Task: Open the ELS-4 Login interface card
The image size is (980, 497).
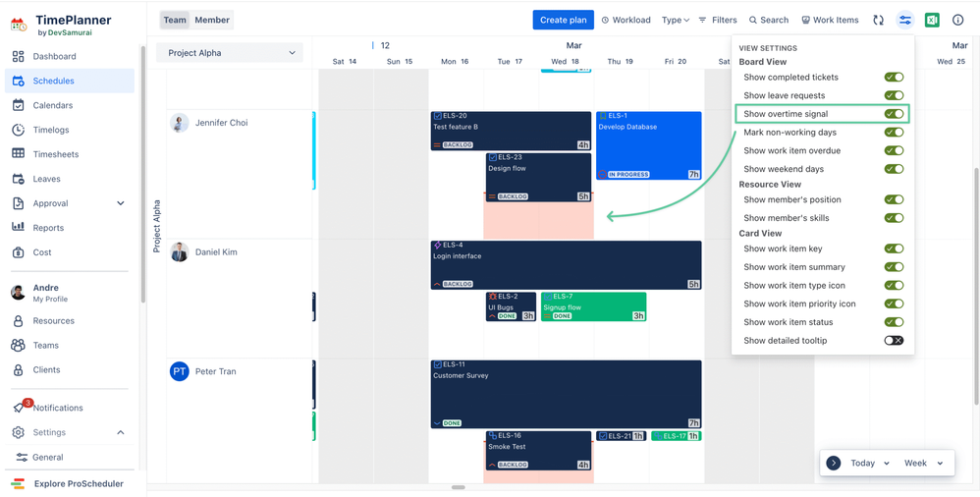Action: pos(567,265)
